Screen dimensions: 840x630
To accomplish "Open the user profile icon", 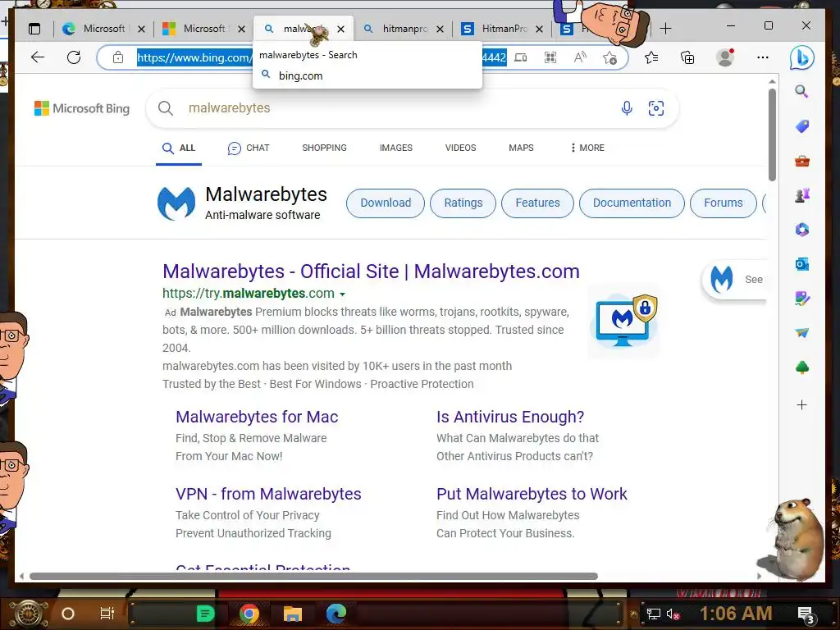I will coord(725,57).
